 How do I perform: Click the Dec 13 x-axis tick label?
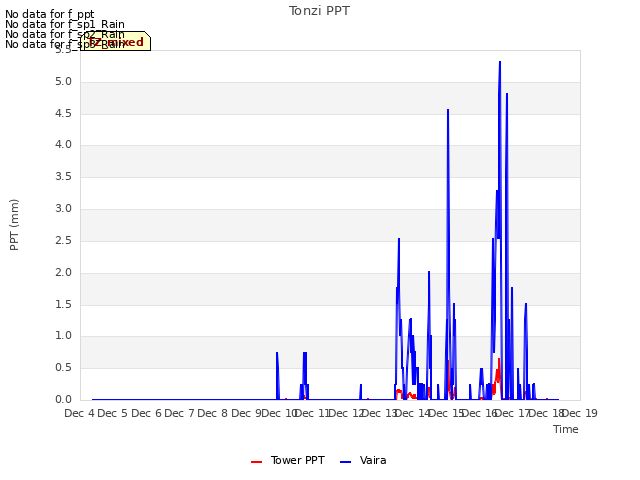(380, 413)
